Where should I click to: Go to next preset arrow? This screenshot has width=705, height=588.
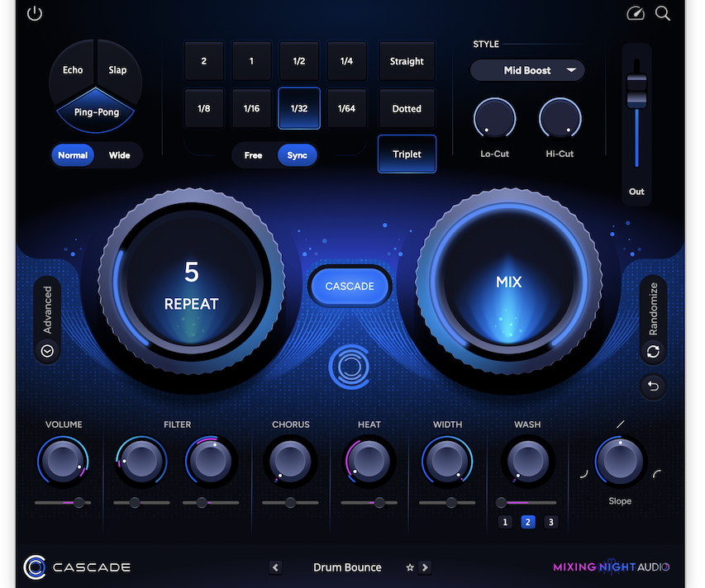[425, 567]
